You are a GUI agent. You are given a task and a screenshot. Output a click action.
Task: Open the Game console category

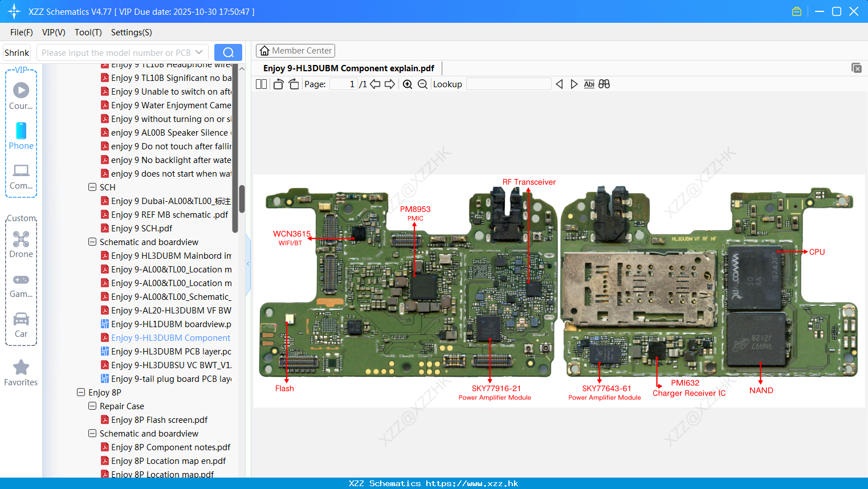21,286
